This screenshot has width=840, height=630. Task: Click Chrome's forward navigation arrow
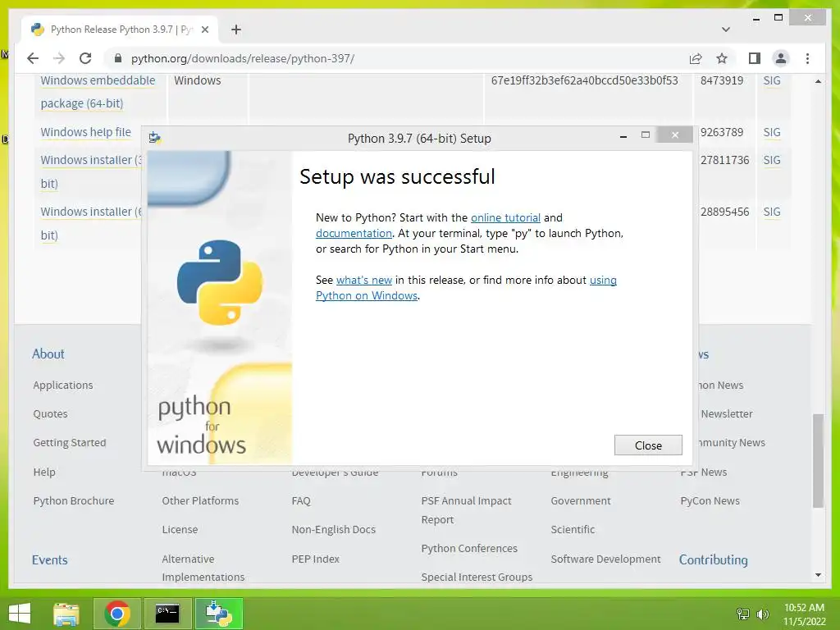[x=59, y=58]
